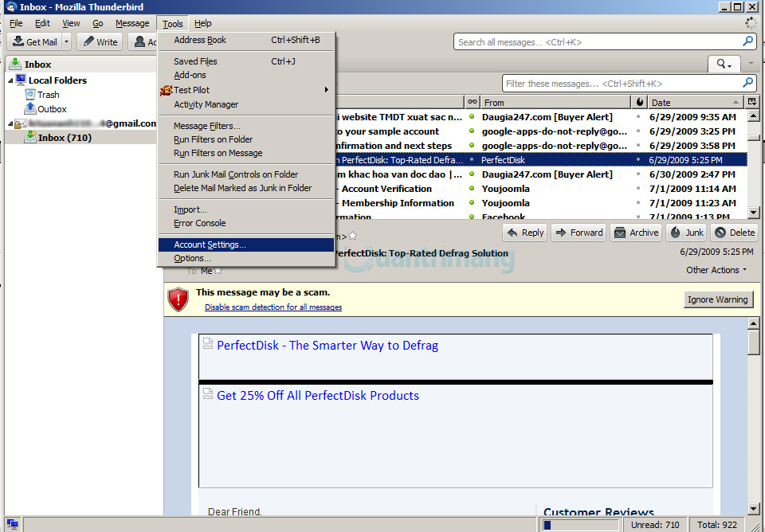Open the Help menu

(203, 23)
